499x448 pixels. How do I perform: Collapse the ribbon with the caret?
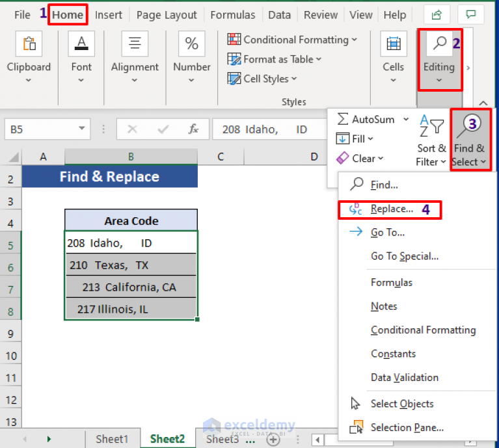click(483, 103)
